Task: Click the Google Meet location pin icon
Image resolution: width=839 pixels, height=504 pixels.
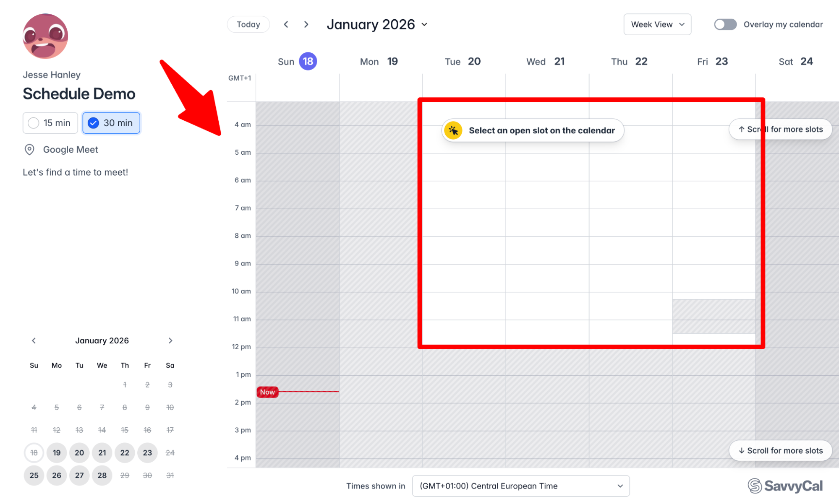Action: click(29, 150)
